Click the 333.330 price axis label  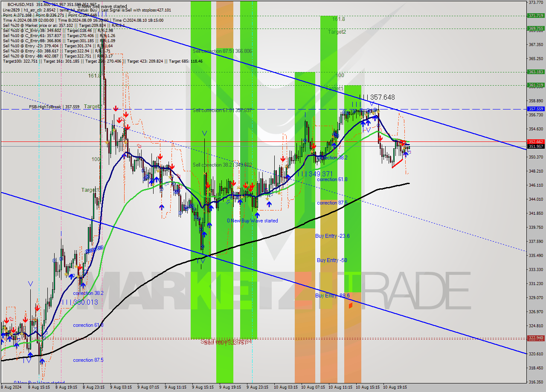tap(536, 269)
